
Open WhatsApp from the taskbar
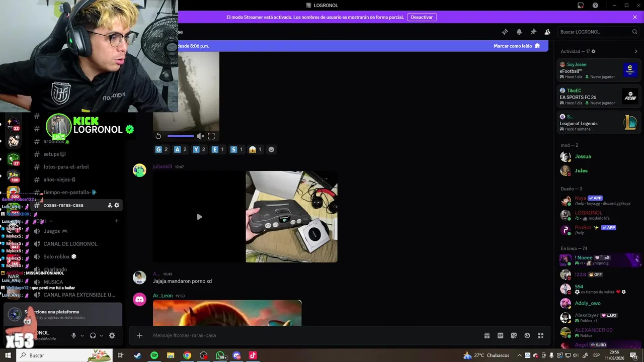(220, 355)
